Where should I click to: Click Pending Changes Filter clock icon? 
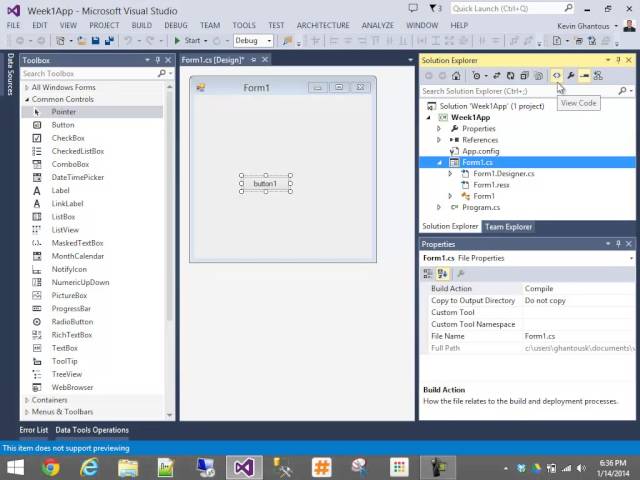point(476,76)
